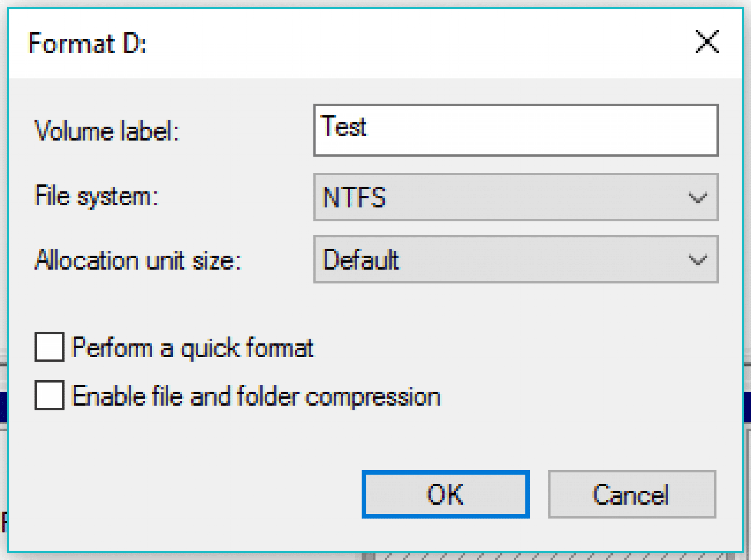
Task: Open the Default allocation size combo box
Action: click(516, 259)
